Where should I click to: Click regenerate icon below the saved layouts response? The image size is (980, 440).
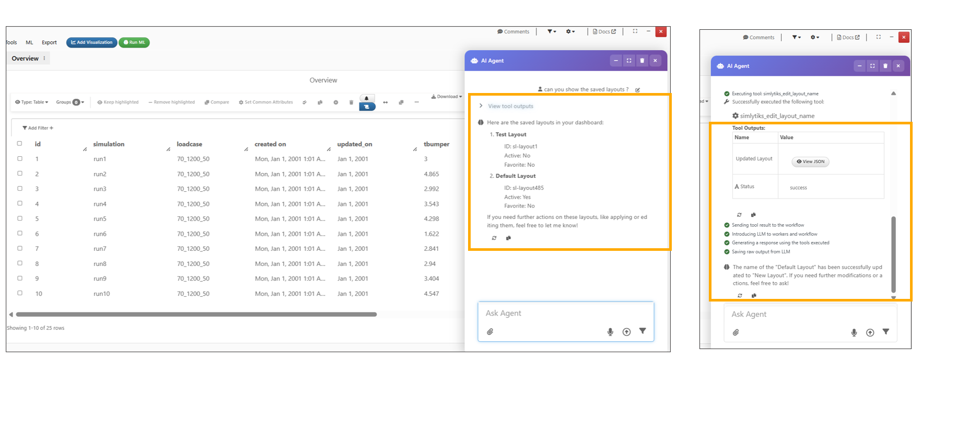494,238
